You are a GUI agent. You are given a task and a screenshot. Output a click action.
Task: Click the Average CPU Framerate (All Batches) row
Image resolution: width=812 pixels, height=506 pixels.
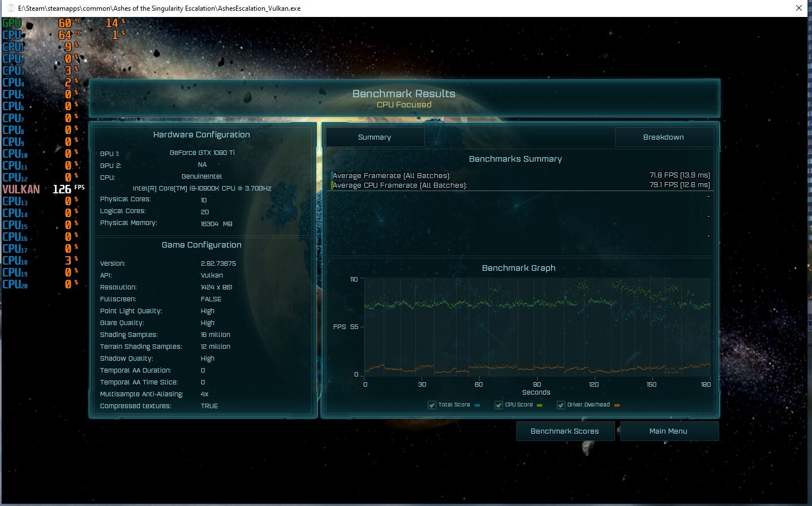[520, 185]
